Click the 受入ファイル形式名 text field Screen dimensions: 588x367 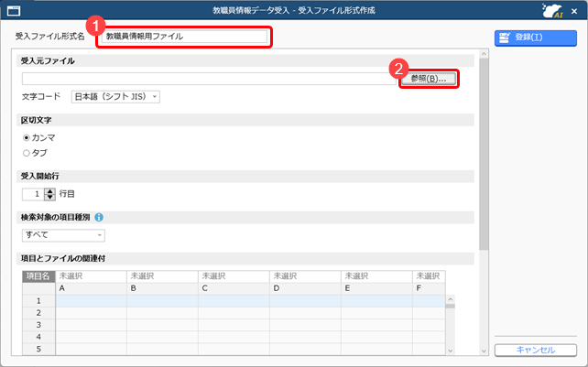[x=184, y=37]
